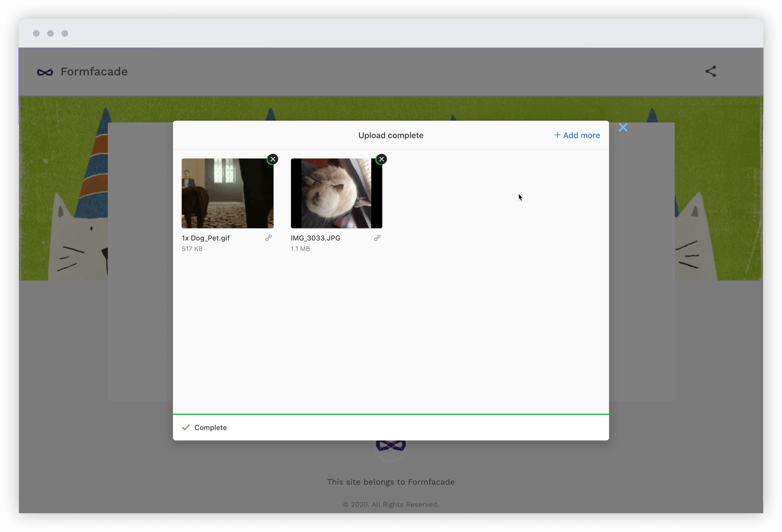Screen dimensions: 782x532
Task: Click the yellow dot in the window controls
Action: [x=50, y=33]
